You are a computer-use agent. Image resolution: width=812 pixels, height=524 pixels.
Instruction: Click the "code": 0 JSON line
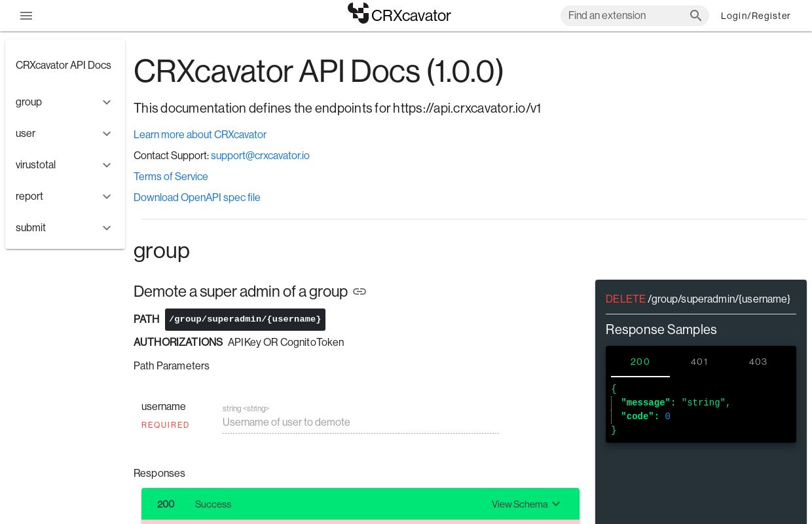[x=645, y=417]
